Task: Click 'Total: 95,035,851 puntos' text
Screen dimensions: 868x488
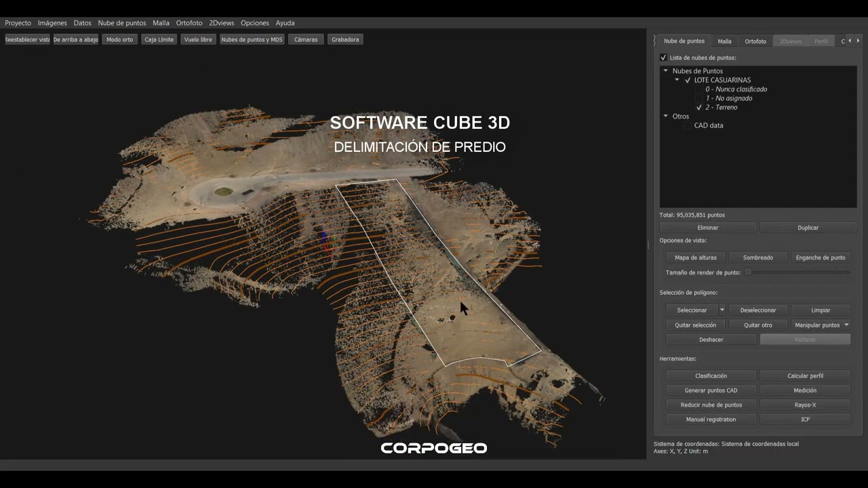Action: tap(692, 215)
